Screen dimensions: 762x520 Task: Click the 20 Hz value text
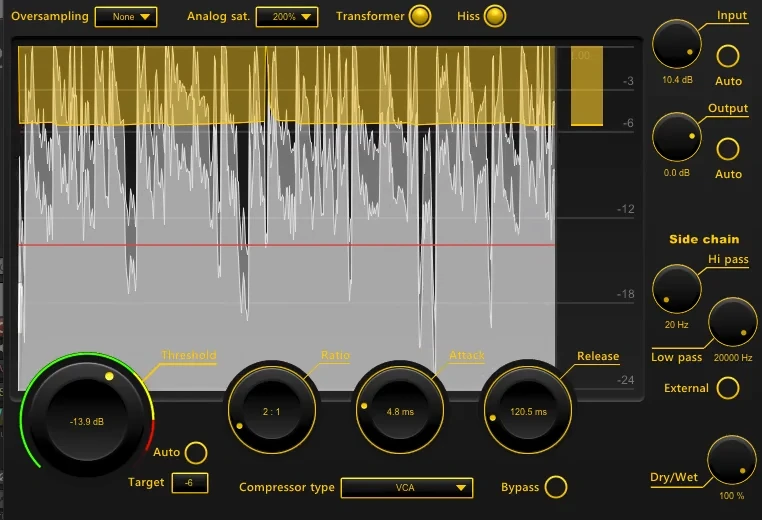point(676,325)
